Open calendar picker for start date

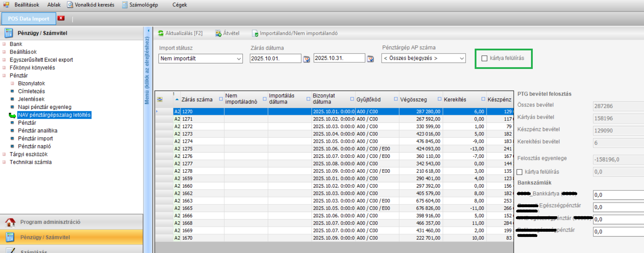click(306, 59)
